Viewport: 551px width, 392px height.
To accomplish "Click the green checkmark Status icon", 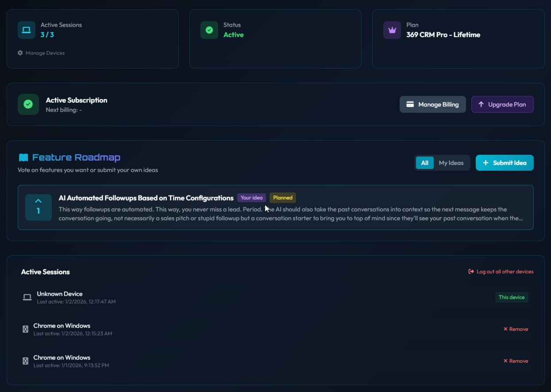I will pos(209,30).
